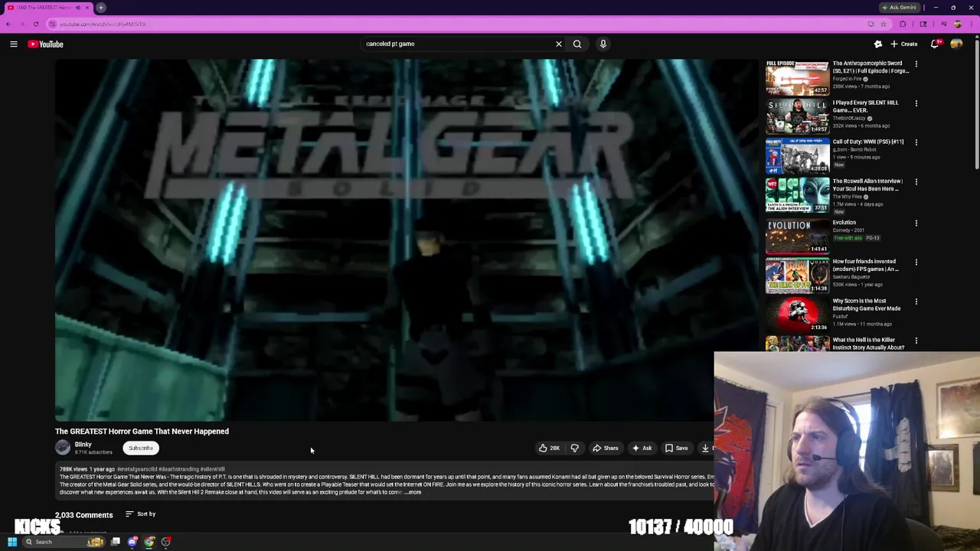Open options for Evolution movie
The height and width of the screenshot is (551, 980).
pos(916,223)
